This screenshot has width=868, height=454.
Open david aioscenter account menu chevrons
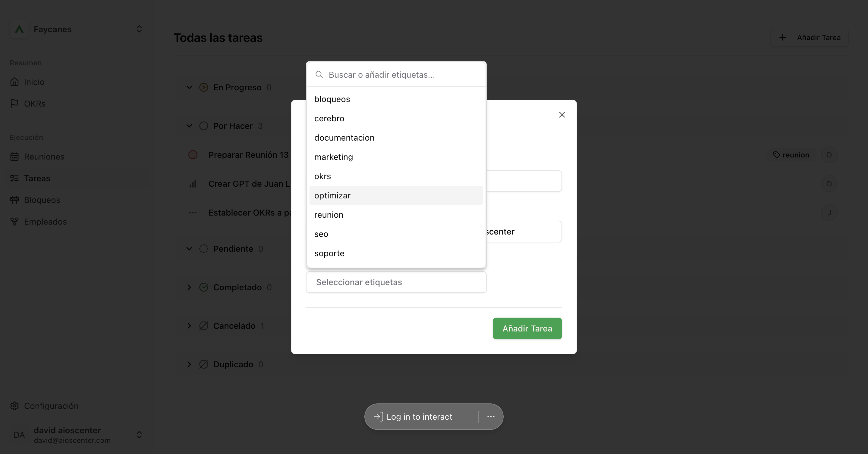coord(139,435)
